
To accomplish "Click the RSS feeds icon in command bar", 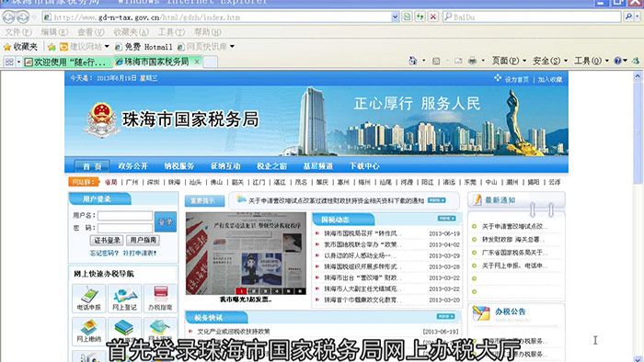I will [x=436, y=61].
